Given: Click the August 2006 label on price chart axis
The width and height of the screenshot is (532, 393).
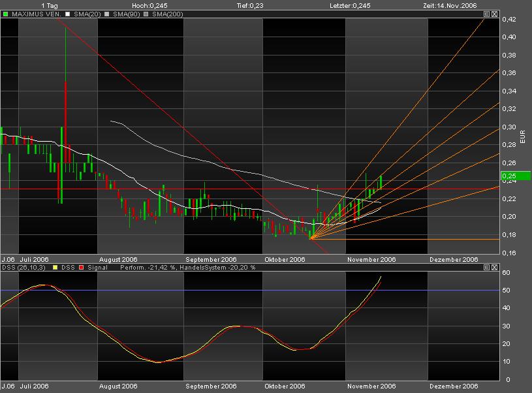Looking at the screenshot, I should [x=118, y=259].
